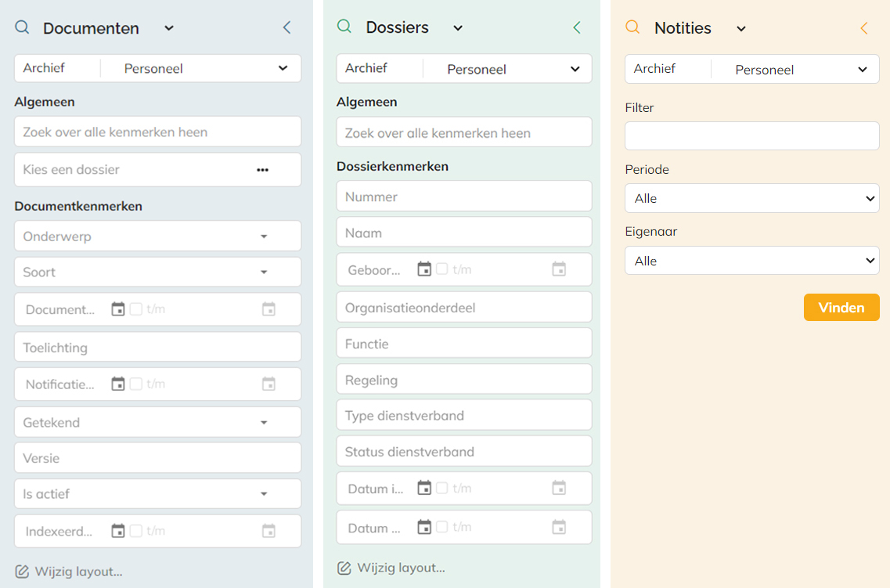Enable t/m checkbox for last Datum ... field
The image size is (890, 588).
(x=442, y=527)
